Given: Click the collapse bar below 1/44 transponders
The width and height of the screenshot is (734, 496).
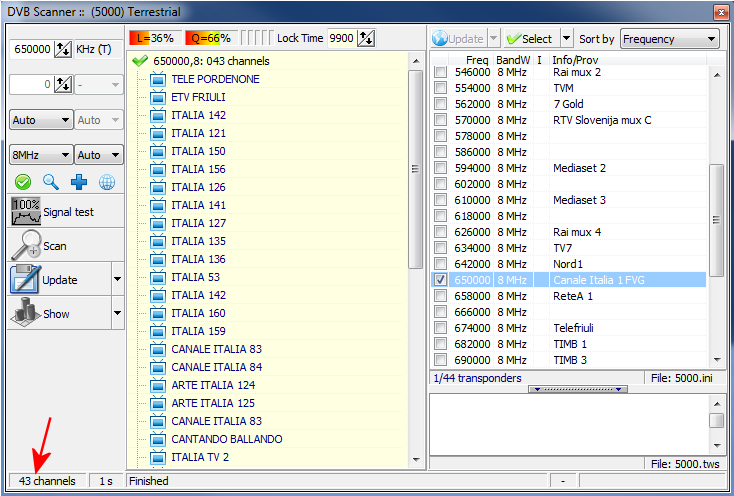Looking at the screenshot, I should [x=578, y=389].
